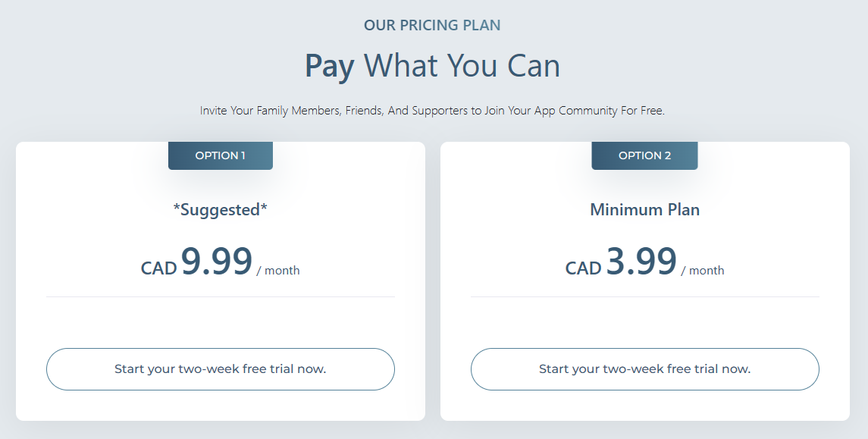The width and height of the screenshot is (868, 439).
Task: Click the OUR PRICING PLAN heading
Action: point(432,25)
